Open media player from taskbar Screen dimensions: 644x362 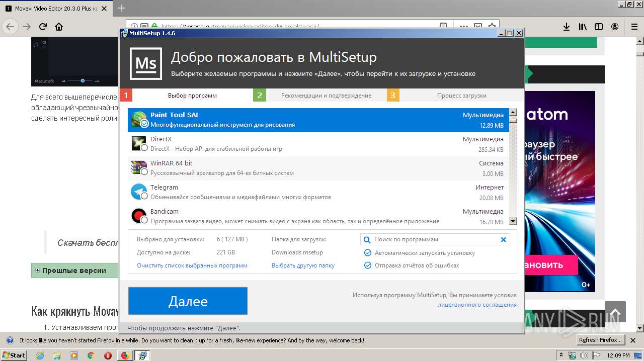pyautogui.click(x=74, y=355)
